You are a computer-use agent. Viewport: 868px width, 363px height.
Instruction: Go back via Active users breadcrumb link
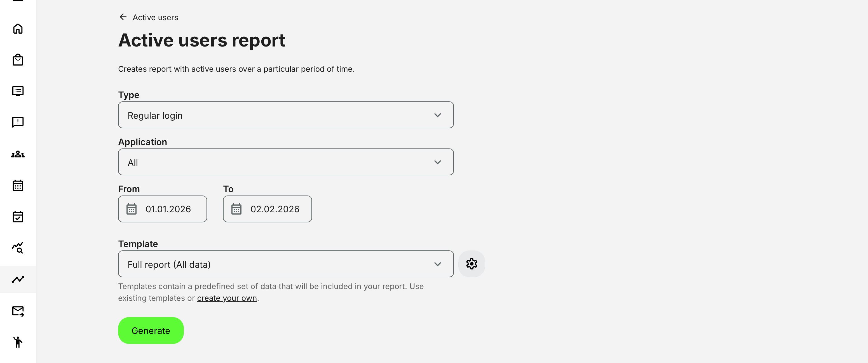click(x=155, y=17)
